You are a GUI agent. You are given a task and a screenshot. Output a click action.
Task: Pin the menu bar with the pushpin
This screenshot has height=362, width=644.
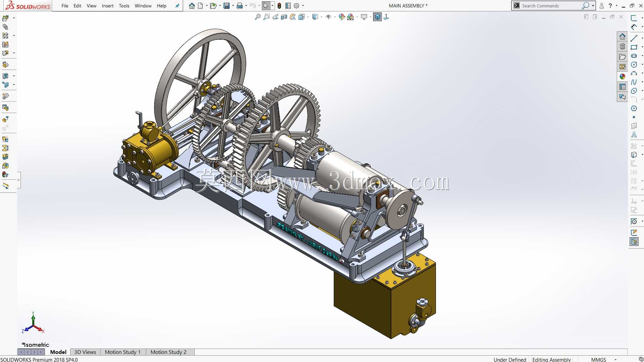click(x=177, y=6)
